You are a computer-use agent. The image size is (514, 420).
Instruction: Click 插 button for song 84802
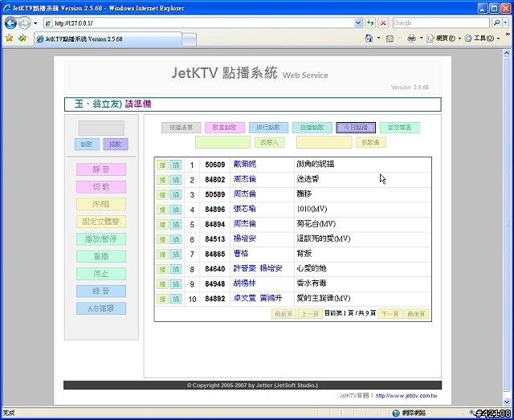(x=176, y=180)
